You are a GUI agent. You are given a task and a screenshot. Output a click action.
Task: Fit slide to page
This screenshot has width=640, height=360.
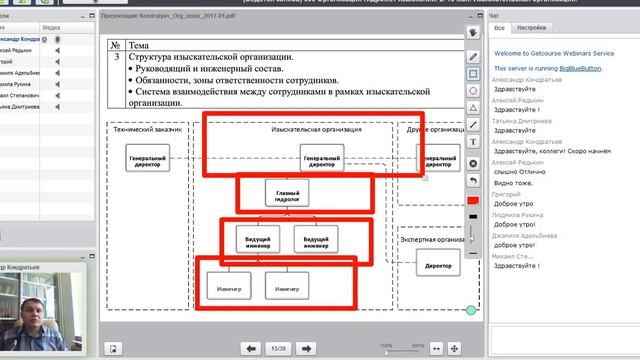[454, 349]
